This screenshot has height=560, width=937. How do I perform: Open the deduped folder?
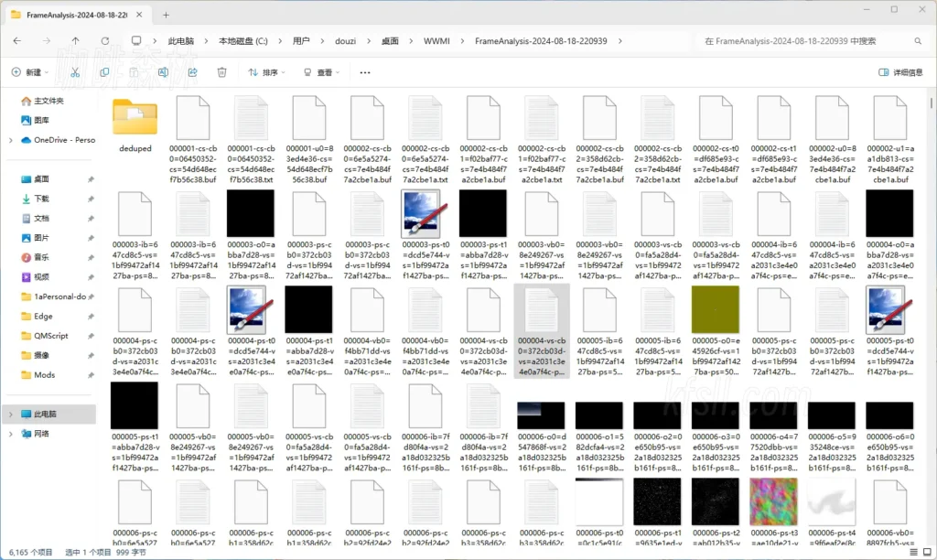pyautogui.click(x=135, y=119)
